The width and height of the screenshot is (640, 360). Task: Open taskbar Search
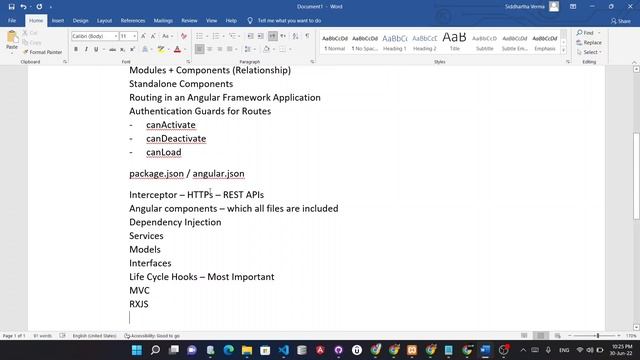(155, 350)
